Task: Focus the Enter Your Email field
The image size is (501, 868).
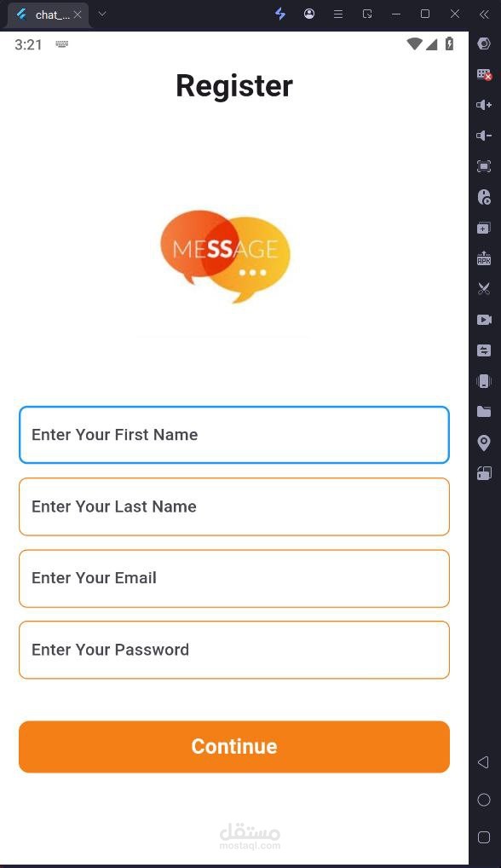Action: [234, 578]
